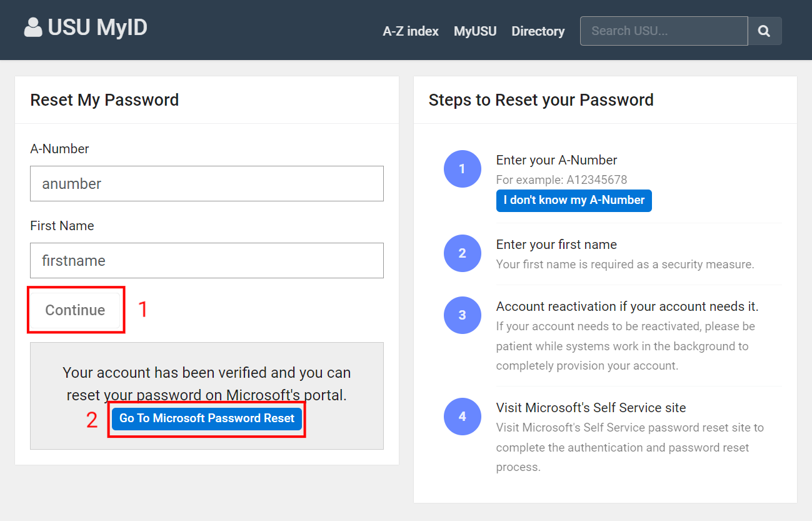Click the First Name input field

click(207, 260)
